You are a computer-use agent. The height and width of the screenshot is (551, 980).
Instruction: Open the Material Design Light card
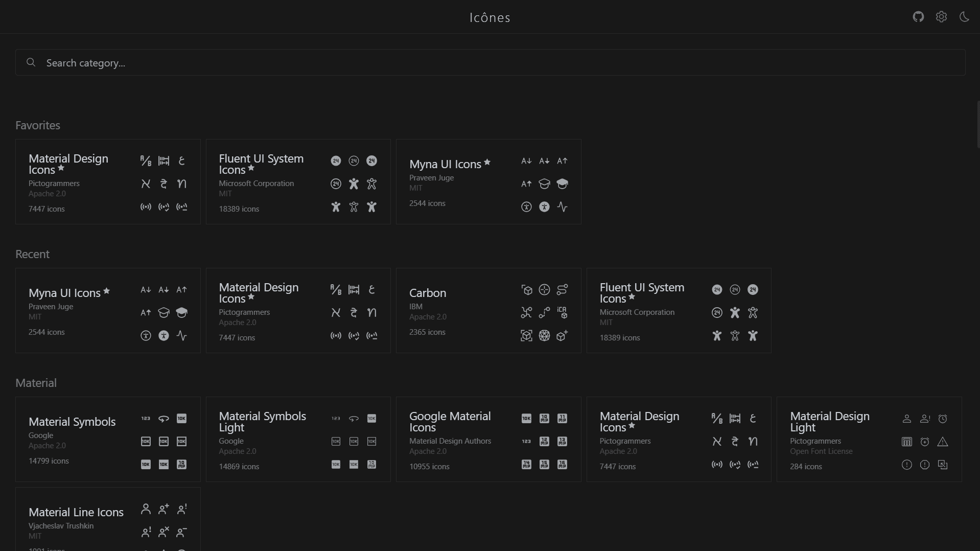coord(869,439)
